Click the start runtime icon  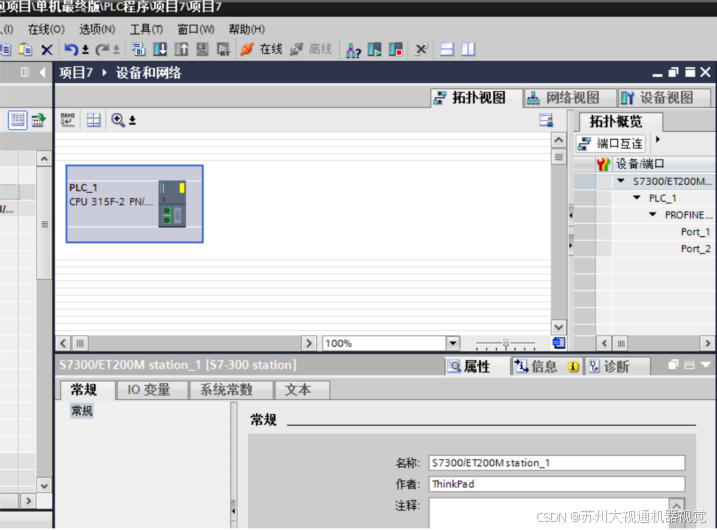[x=223, y=49]
